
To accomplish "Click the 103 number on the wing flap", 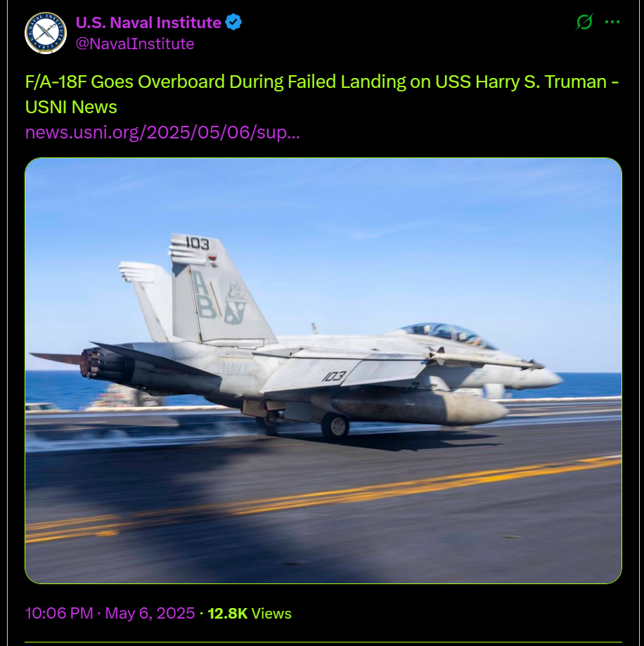I will click(333, 376).
